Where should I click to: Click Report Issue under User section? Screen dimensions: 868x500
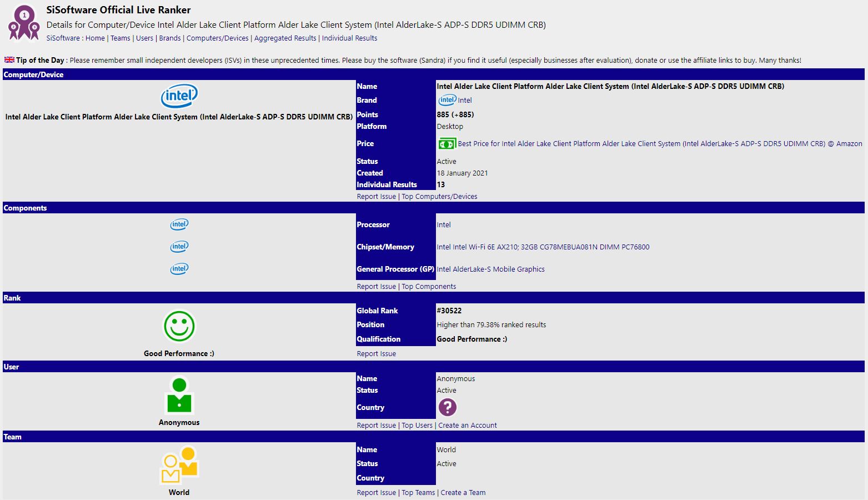point(377,426)
